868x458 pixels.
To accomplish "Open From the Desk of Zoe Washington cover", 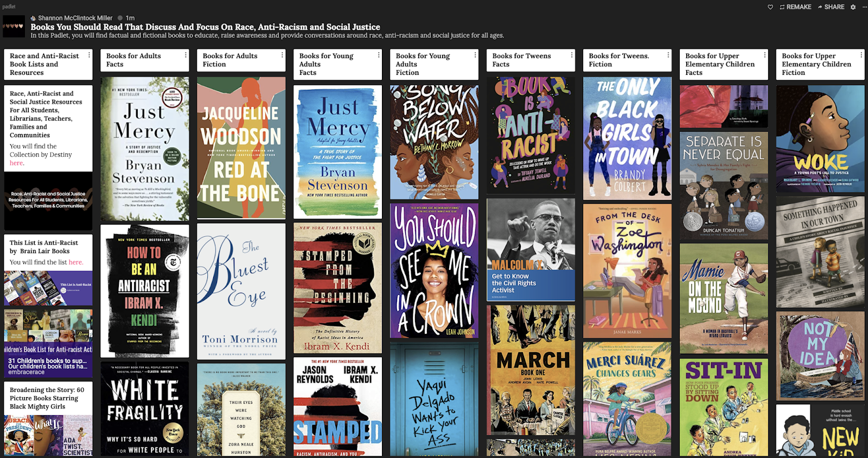I will pos(628,271).
